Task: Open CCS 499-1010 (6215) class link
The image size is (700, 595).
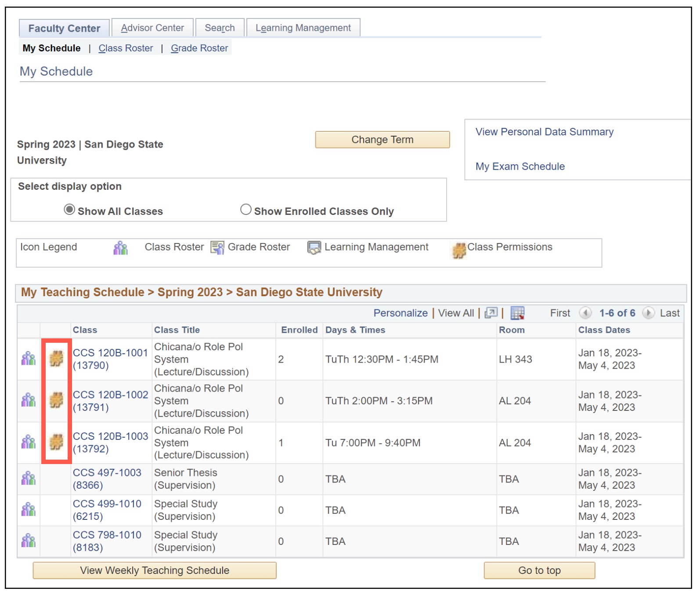Action: coord(107,510)
